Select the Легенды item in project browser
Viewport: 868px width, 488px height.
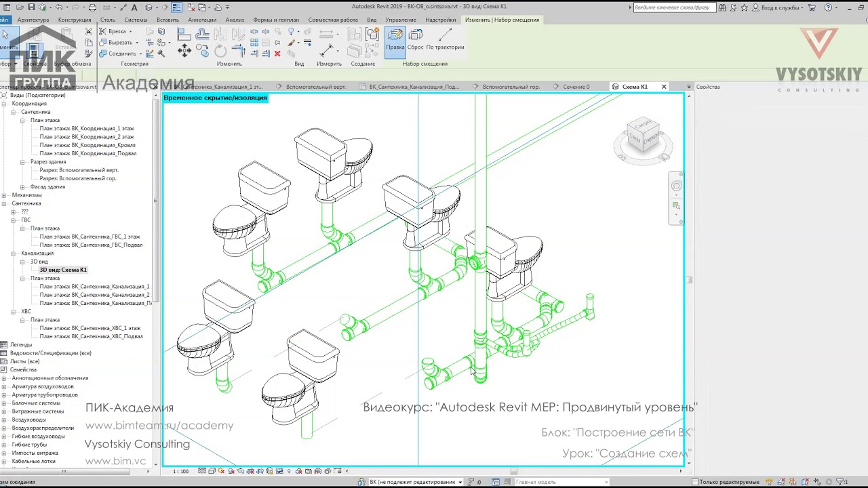(21, 345)
